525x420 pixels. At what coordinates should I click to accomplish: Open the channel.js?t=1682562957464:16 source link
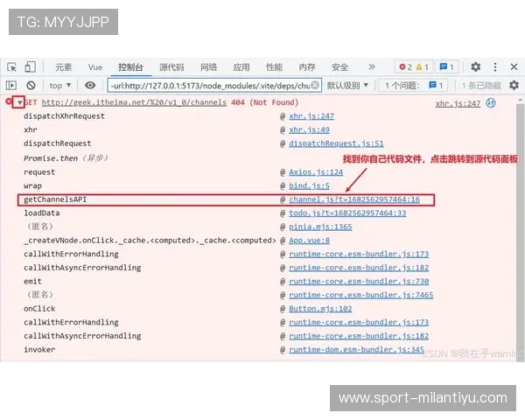tap(354, 199)
